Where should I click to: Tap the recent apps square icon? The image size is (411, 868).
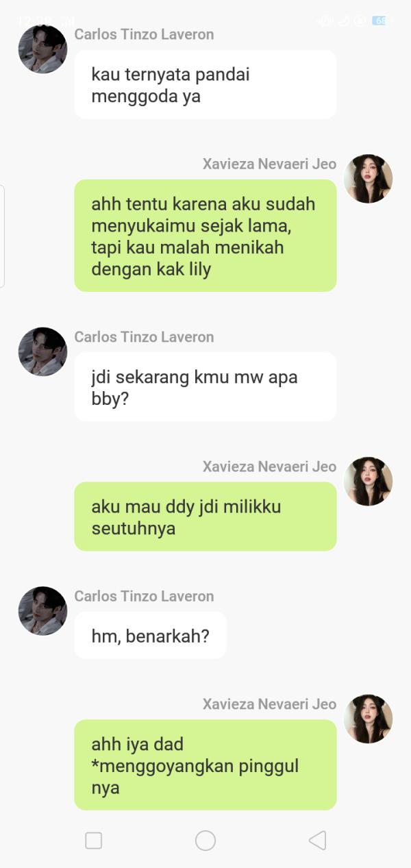click(94, 841)
